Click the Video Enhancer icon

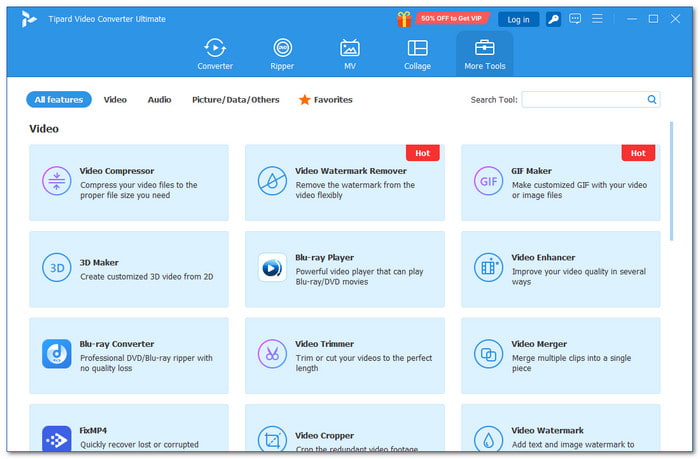[488, 267]
